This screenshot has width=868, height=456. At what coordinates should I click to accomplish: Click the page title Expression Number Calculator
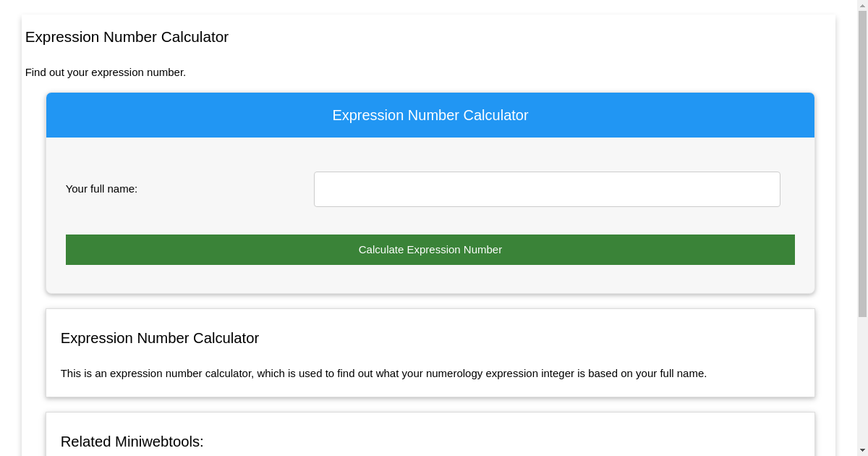click(127, 37)
